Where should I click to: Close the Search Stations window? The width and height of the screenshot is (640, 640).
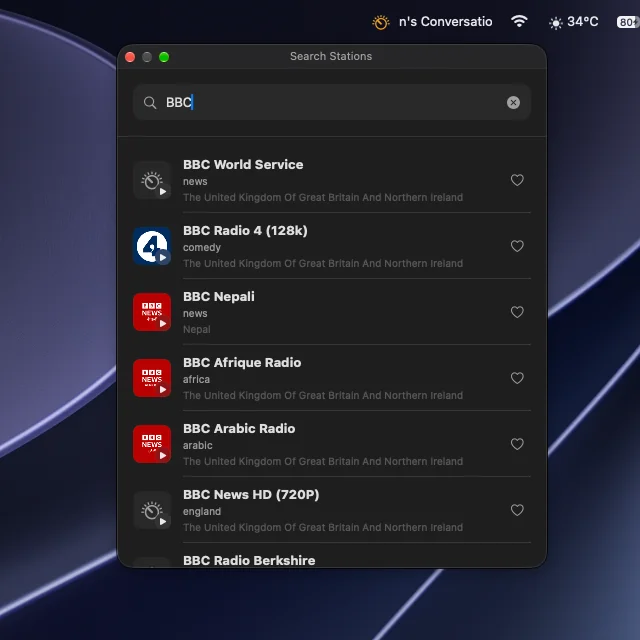(130, 57)
